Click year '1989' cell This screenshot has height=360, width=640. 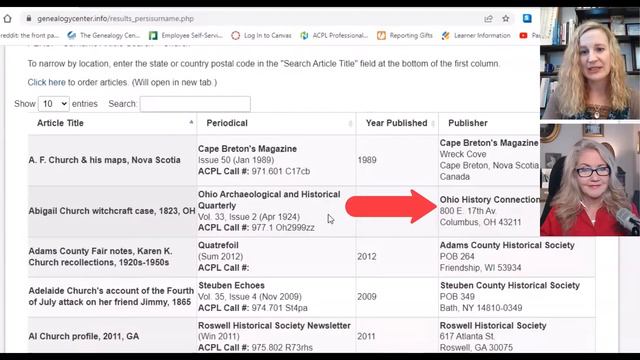pyautogui.click(x=367, y=160)
